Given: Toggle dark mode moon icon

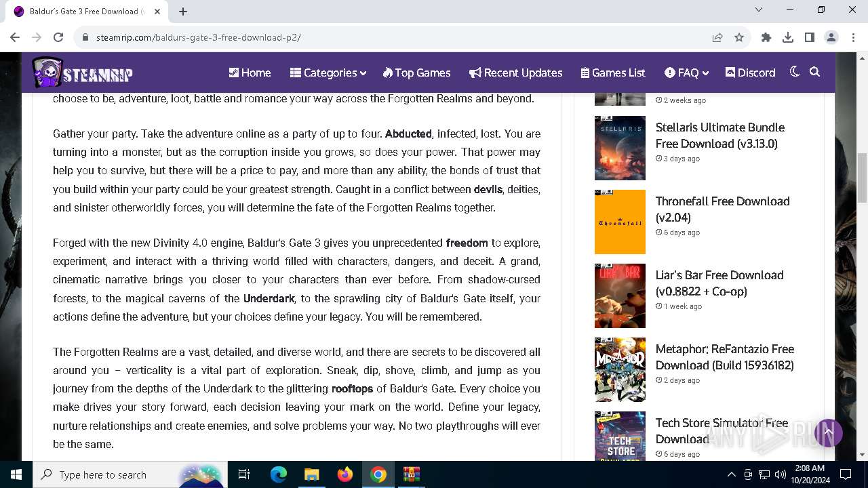Looking at the screenshot, I should (x=795, y=72).
